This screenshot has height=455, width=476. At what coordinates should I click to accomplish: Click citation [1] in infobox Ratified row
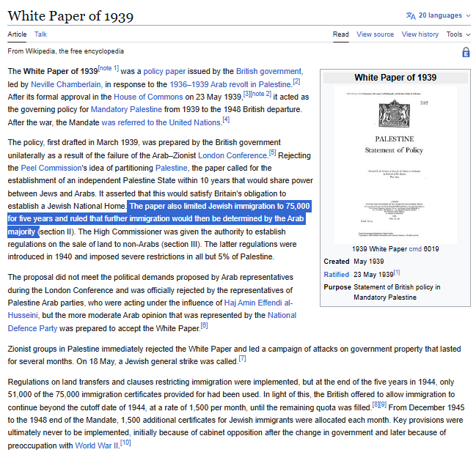[397, 273]
